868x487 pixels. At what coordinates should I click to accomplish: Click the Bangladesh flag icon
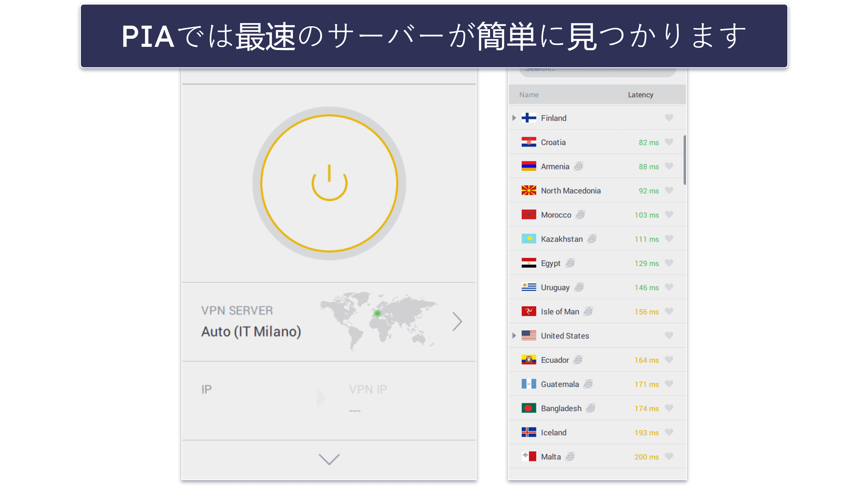click(x=529, y=408)
